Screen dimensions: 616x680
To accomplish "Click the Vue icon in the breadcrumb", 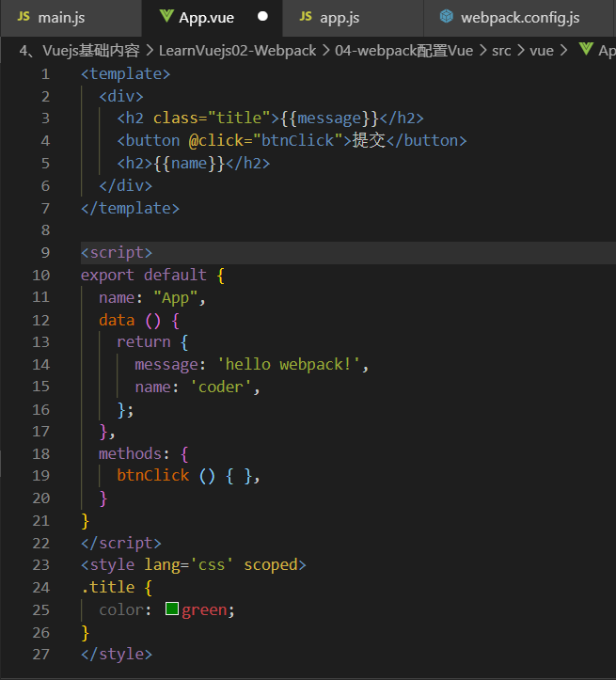I will tap(586, 49).
